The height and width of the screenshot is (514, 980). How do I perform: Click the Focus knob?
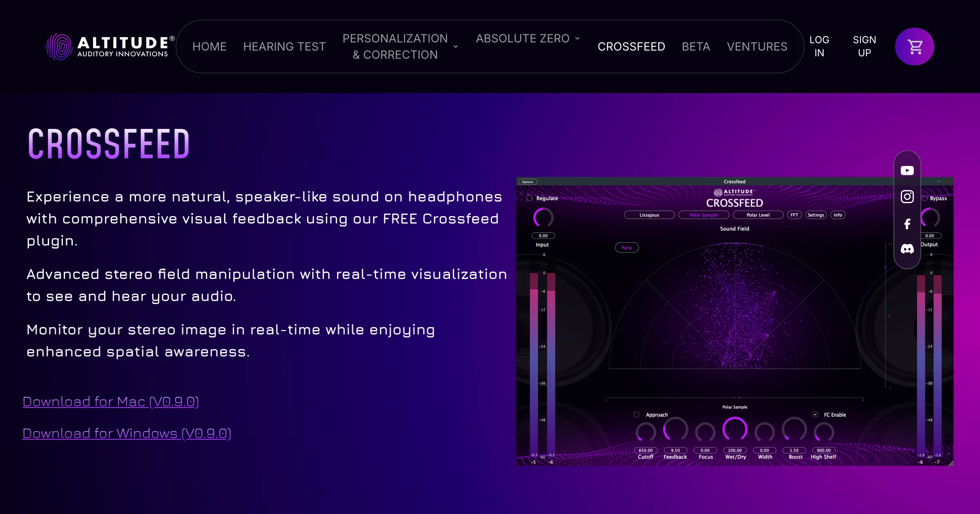coord(705,432)
